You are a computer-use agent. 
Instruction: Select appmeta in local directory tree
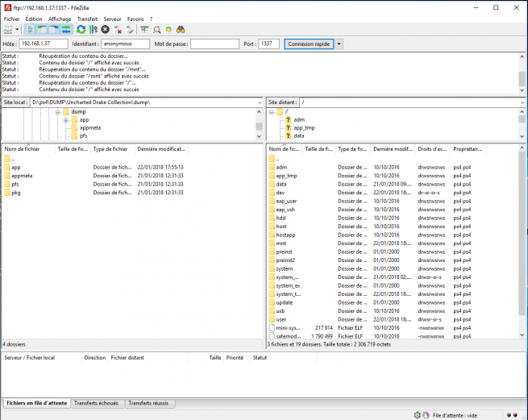click(x=90, y=127)
